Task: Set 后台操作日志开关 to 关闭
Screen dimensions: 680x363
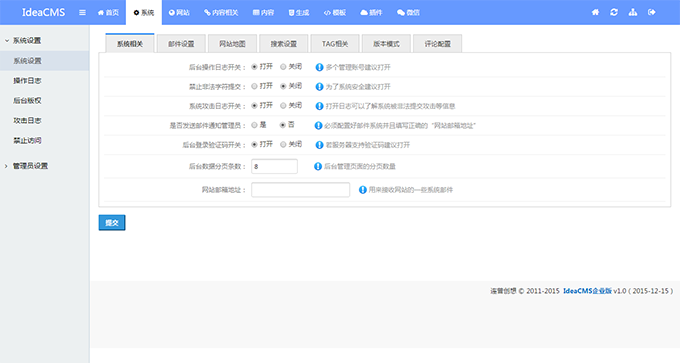Action: pos(283,67)
